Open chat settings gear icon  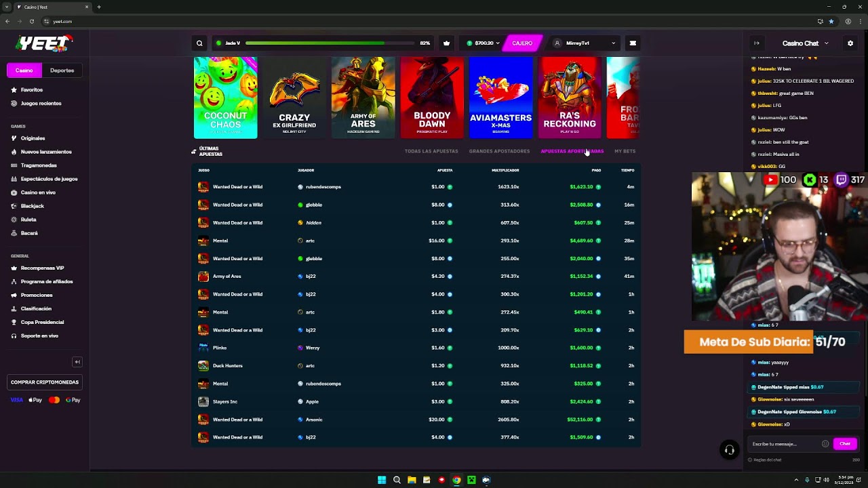point(850,43)
